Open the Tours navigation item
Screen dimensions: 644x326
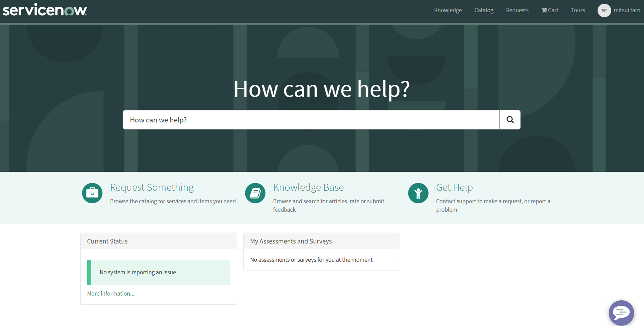point(578,10)
